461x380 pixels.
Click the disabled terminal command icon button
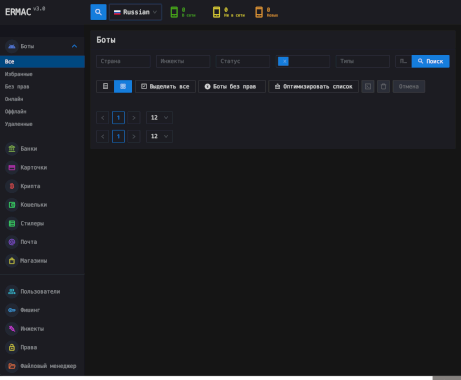368,86
